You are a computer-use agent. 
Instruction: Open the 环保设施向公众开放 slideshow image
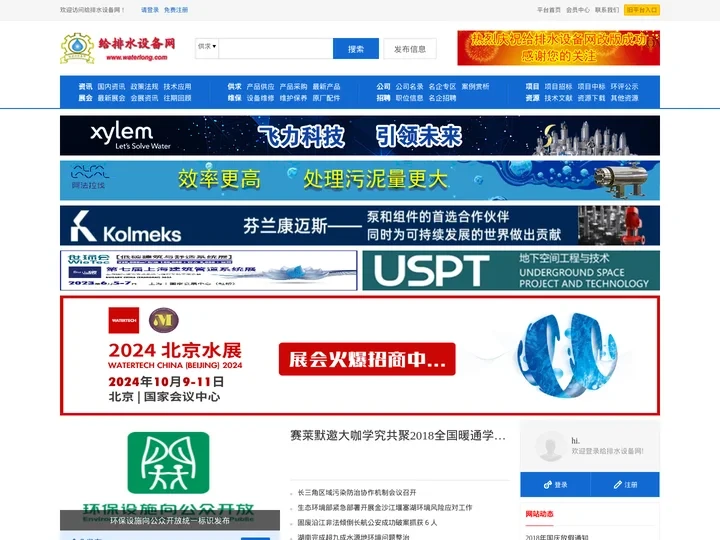click(170, 475)
